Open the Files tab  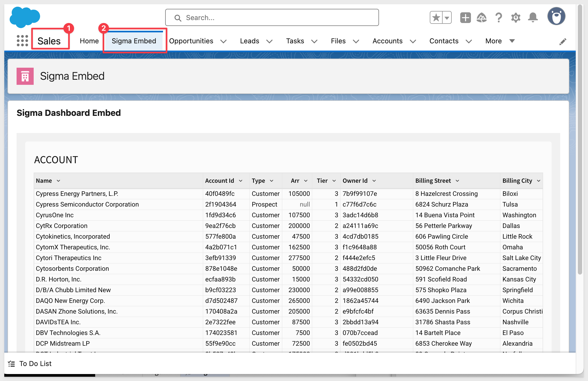click(x=338, y=41)
